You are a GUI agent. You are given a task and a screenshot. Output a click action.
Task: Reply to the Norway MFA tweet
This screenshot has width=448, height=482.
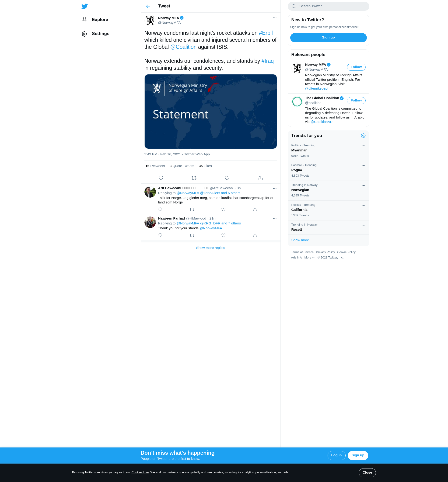click(161, 178)
